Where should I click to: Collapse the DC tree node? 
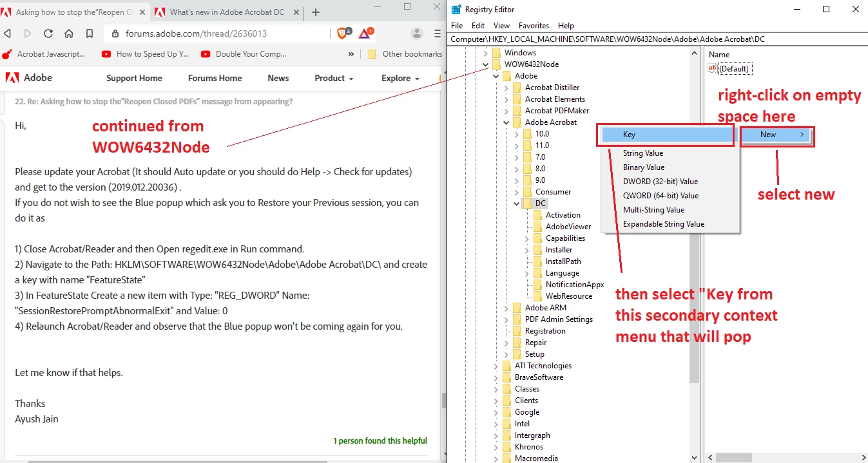pyautogui.click(x=516, y=203)
